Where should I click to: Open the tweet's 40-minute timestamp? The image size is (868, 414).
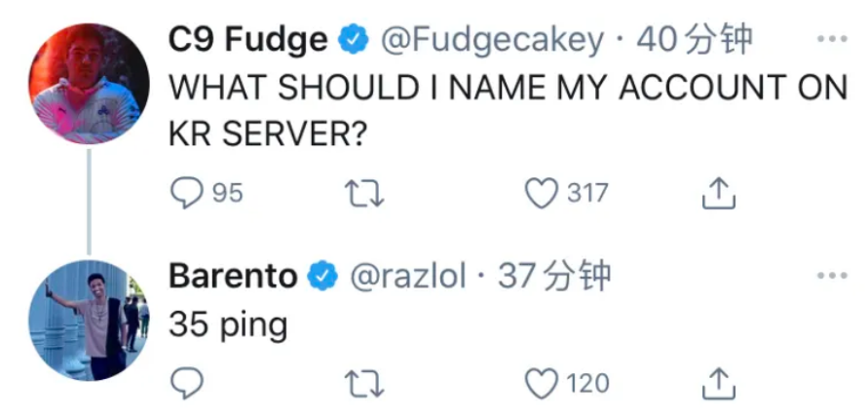click(x=694, y=40)
